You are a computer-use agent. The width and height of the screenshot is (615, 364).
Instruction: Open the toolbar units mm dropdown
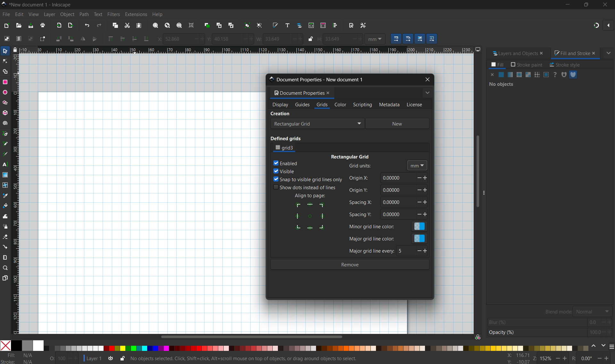pos(375,39)
